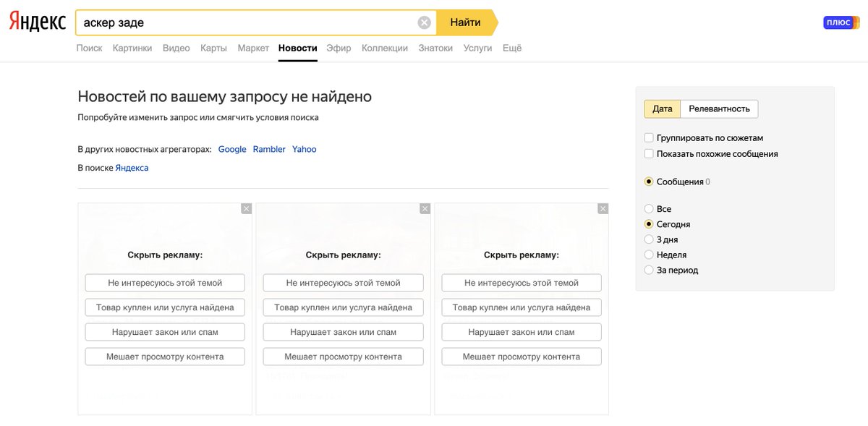
Task: Clear the search field with X icon
Action: (x=425, y=22)
